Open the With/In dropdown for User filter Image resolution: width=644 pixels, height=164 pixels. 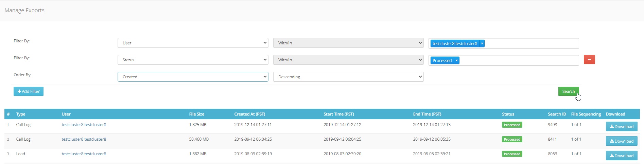pyautogui.click(x=348, y=43)
